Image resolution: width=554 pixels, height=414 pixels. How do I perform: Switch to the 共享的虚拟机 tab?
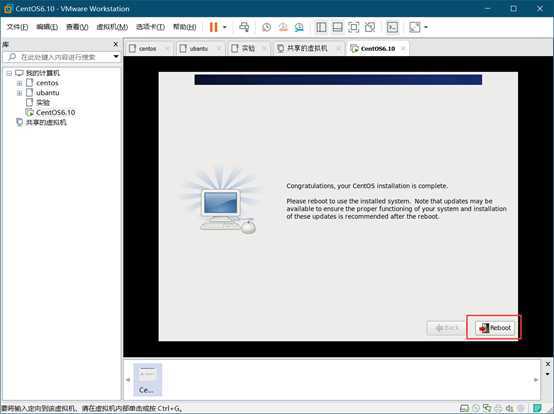tap(307, 48)
